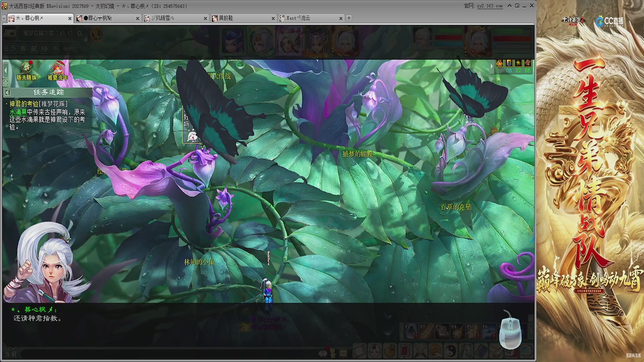Open the 稚夏流年 event icon
This screenshot has width=644, height=362.
click(58, 71)
